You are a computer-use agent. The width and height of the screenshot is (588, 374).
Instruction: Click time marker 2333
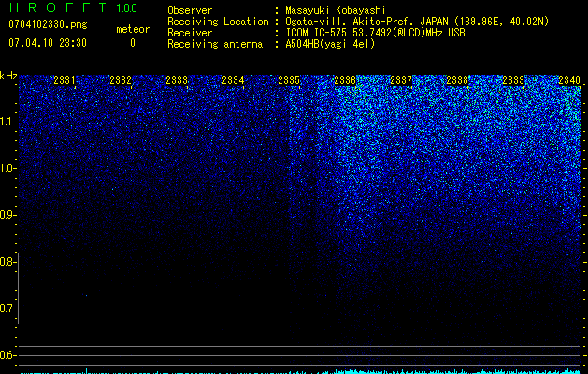(177, 80)
